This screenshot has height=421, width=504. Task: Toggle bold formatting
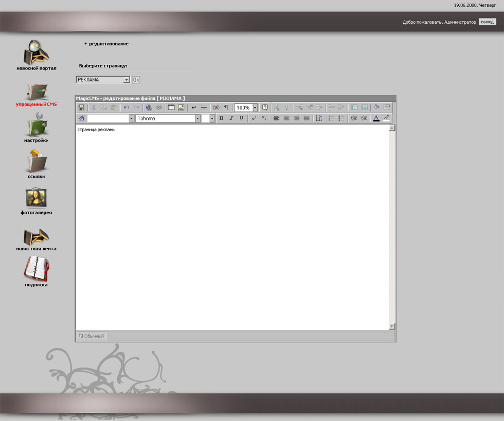pyautogui.click(x=221, y=118)
